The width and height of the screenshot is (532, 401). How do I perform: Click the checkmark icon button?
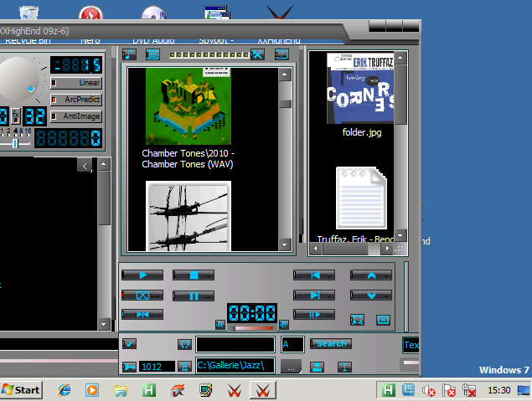[x=129, y=343]
